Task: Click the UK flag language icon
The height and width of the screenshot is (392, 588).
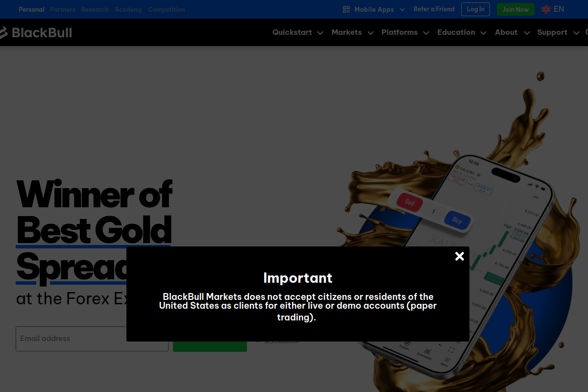Action: (546, 9)
